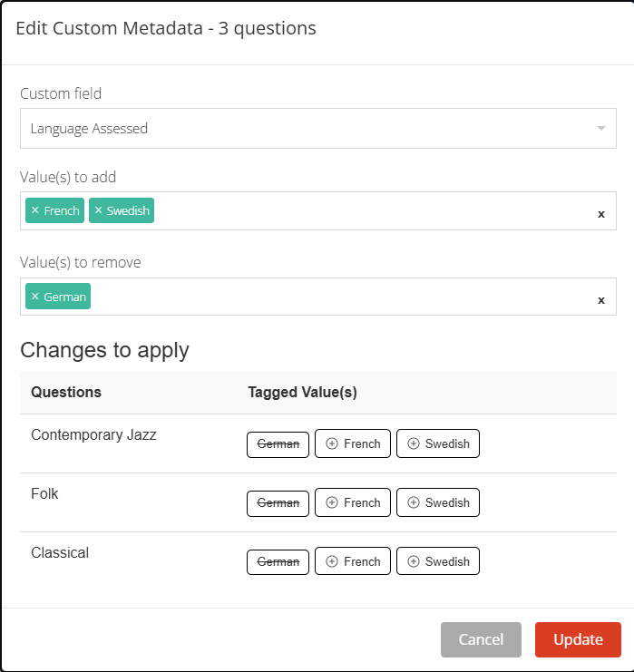
Task: Click the plus icon on Contemporary Jazz Swedish
Action: [414, 443]
